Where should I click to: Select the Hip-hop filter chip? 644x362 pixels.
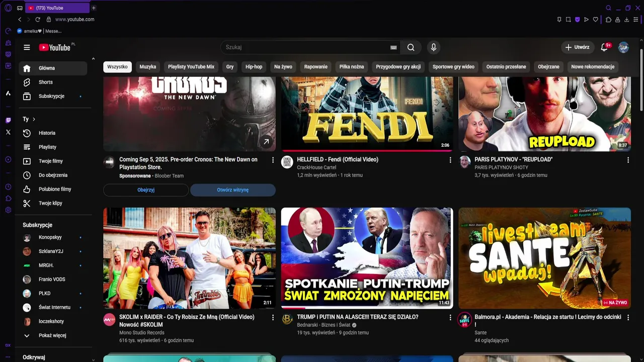(x=254, y=67)
